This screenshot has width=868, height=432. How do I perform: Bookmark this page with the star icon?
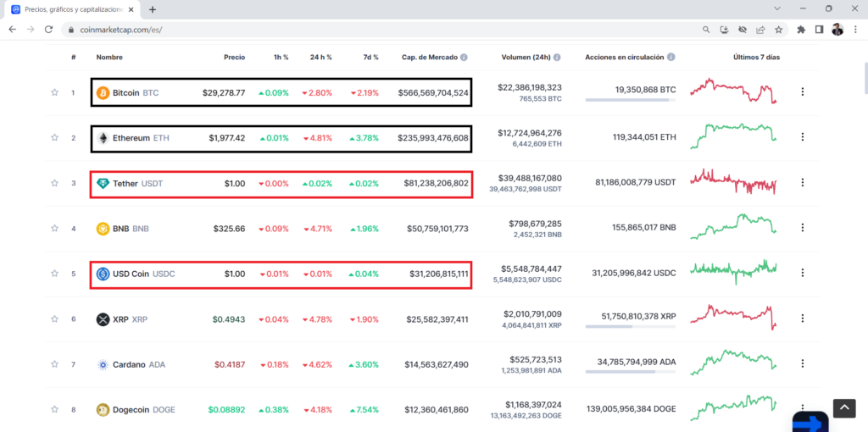tap(777, 30)
